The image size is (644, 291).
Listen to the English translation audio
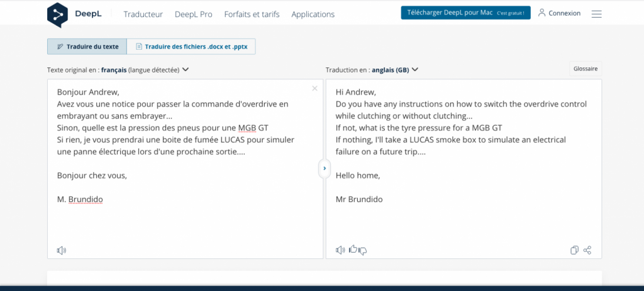click(x=340, y=250)
